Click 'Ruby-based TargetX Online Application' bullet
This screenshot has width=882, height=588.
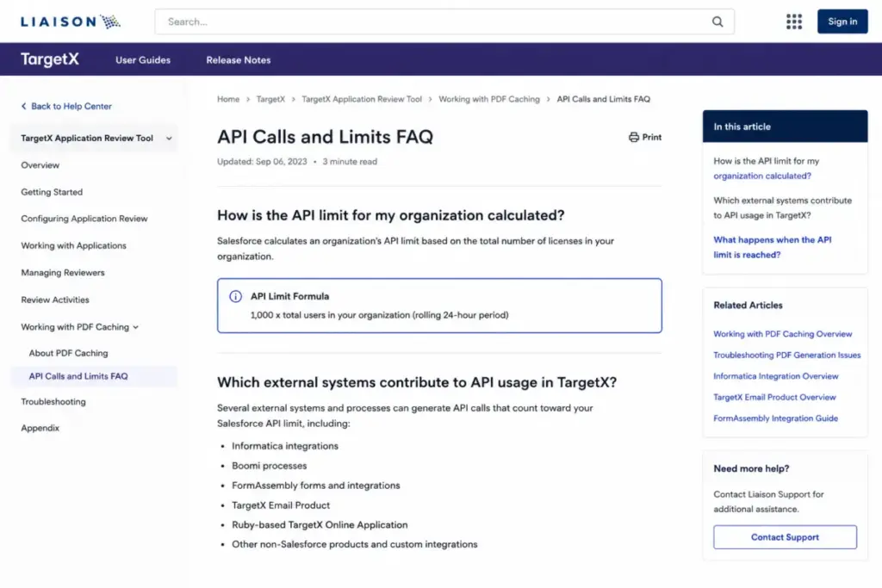(x=320, y=524)
